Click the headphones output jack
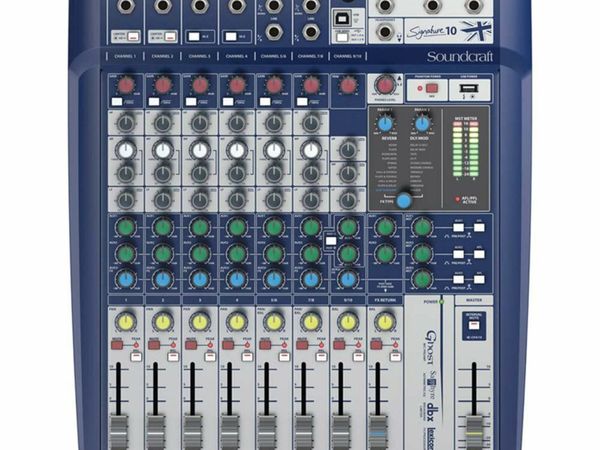 point(385,31)
